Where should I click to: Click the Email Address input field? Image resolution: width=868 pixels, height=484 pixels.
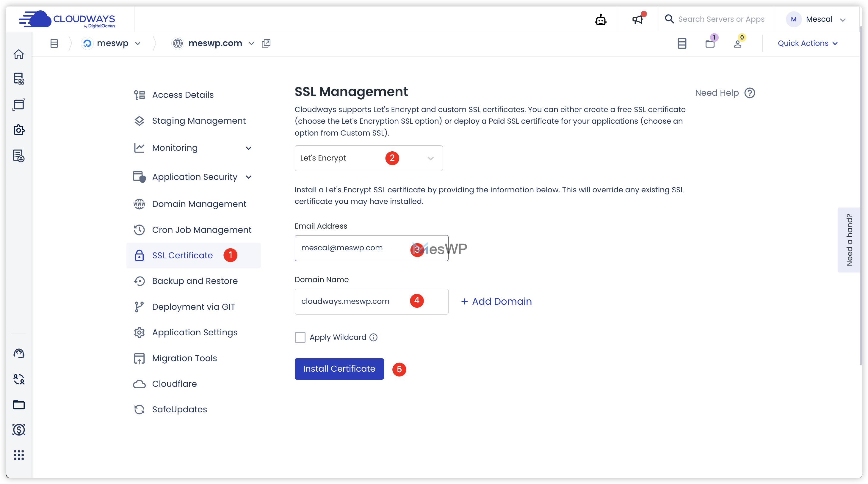[x=371, y=248]
